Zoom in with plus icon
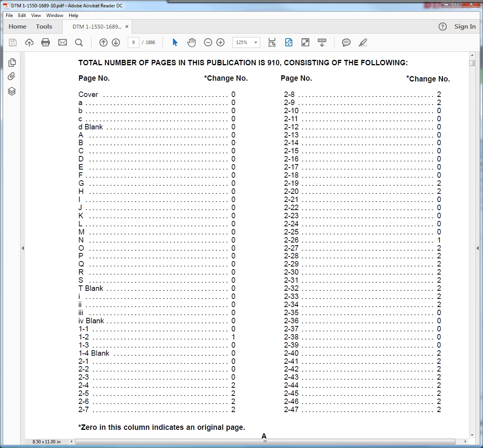 [220, 42]
